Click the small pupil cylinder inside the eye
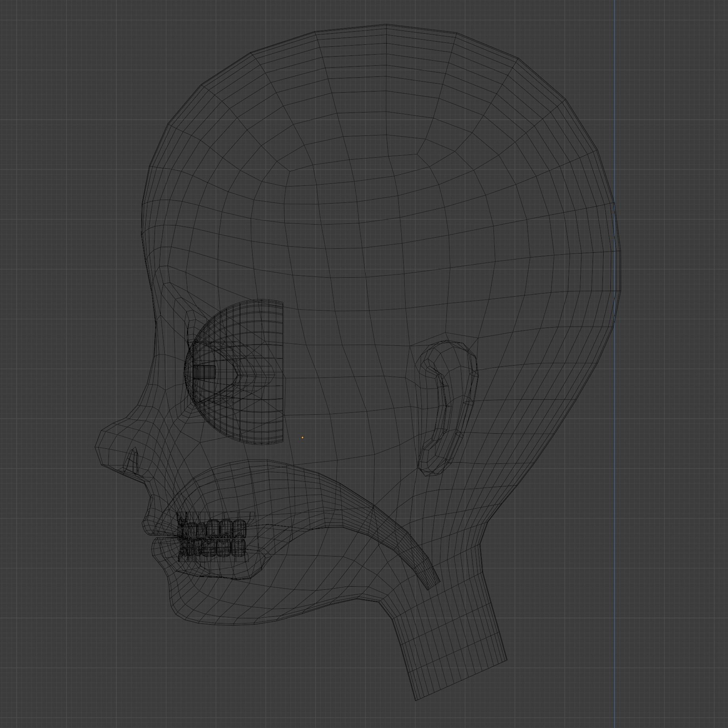728x728 pixels. (204, 372)
